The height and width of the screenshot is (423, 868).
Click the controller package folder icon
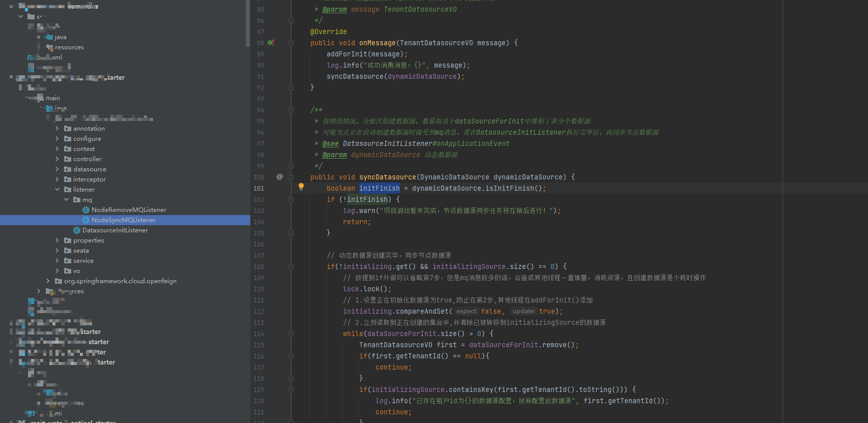click(68, 159)
